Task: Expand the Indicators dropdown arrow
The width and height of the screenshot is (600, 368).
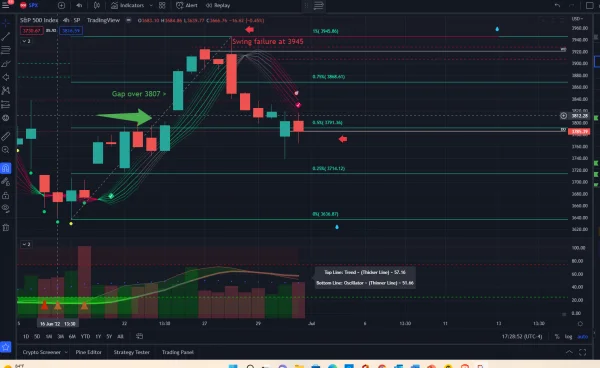Action: tap(151, 5)
